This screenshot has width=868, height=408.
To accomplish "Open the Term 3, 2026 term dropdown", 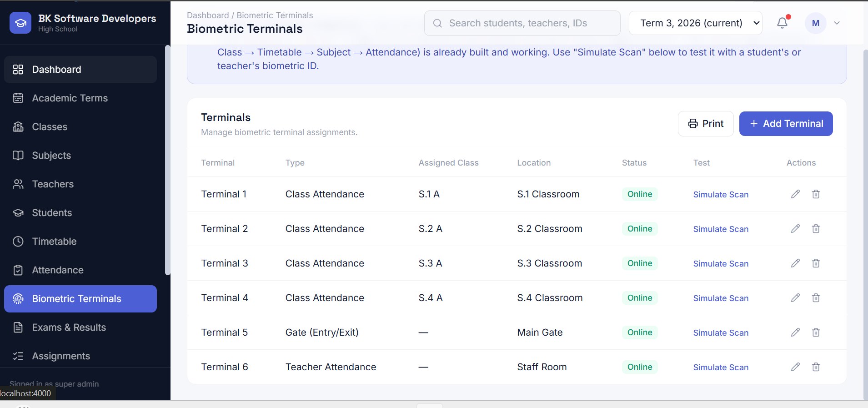I will (696, 23).
